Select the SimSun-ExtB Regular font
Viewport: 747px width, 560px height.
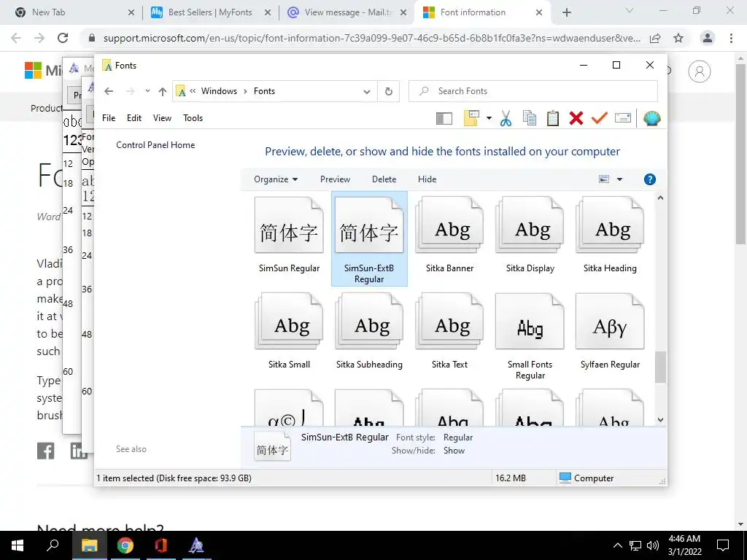coord(369,239)
